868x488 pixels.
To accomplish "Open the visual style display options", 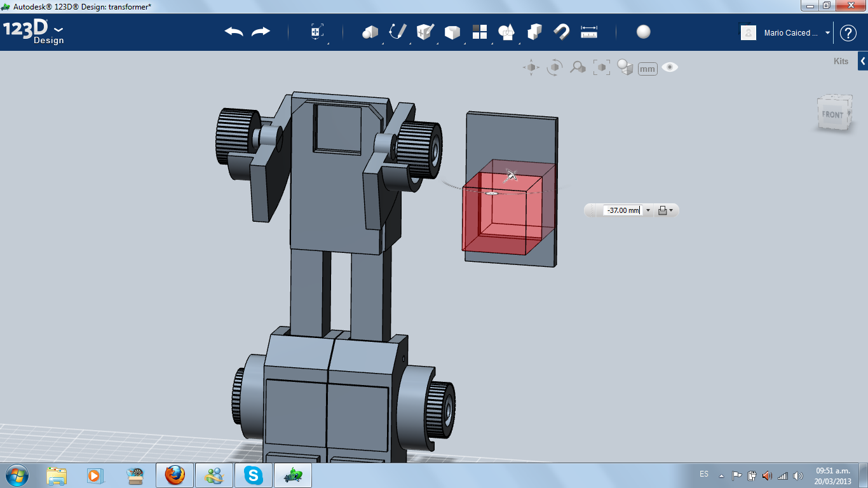I will (625, 67).
